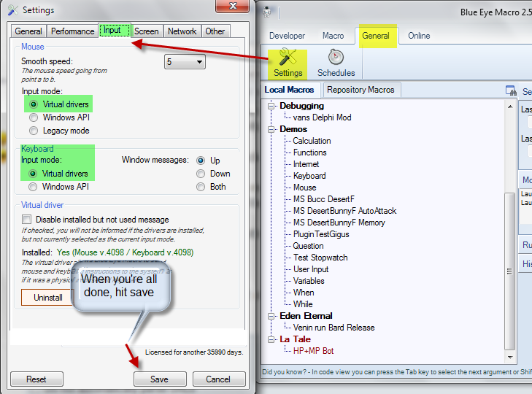Click the search icon beside Repository Macros tab
This screenshot has width=532, height=394.
pos(511,90)
